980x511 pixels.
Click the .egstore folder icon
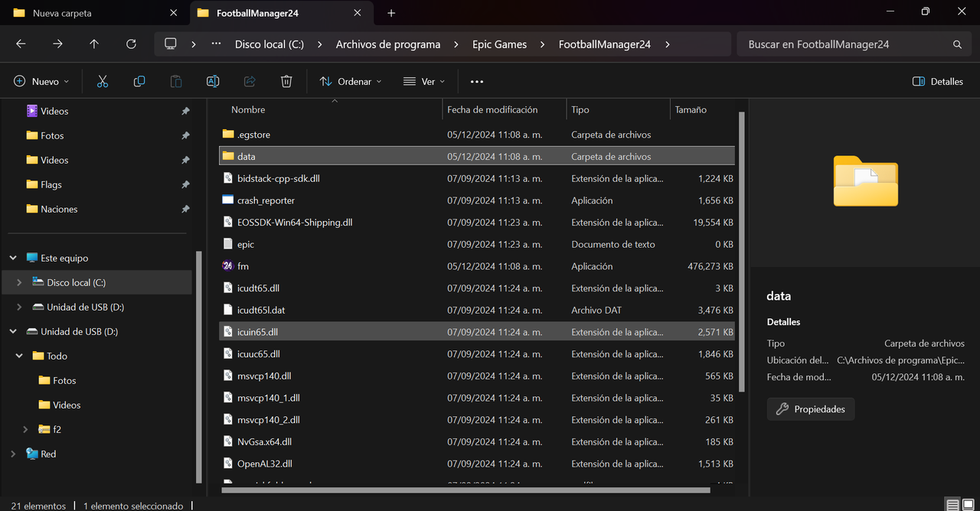(227, 135)
